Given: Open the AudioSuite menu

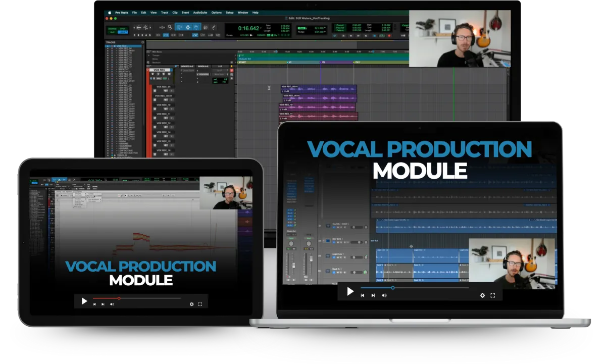Looking at the screenshot, I should [200, 13].
